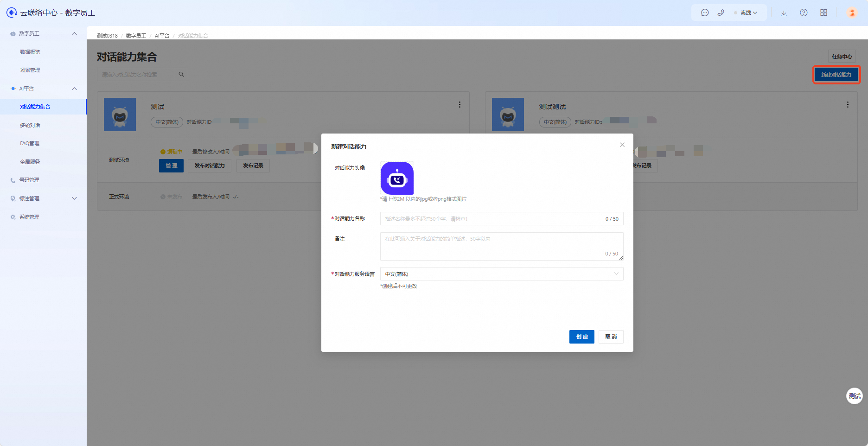Click 发布记录 button on 测试 card
The width and height of the screenshot is (868, 446).
253,166
